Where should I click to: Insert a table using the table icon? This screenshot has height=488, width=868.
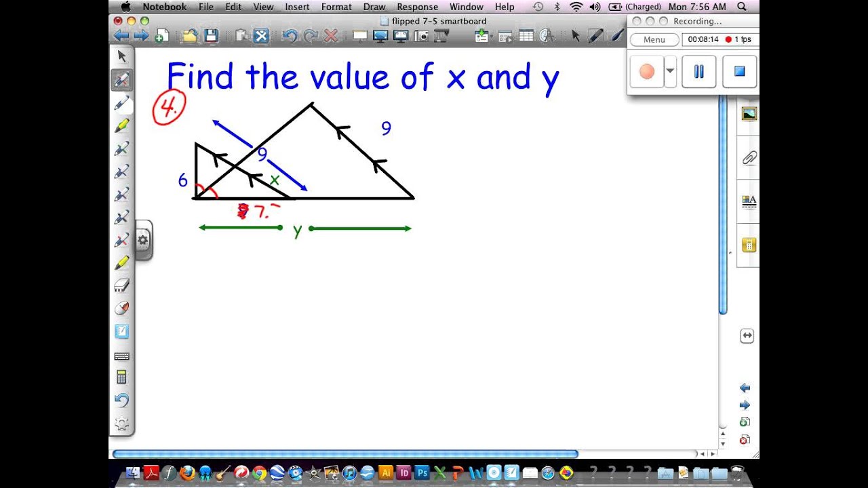pyautogui.click(x=526, y=36)
